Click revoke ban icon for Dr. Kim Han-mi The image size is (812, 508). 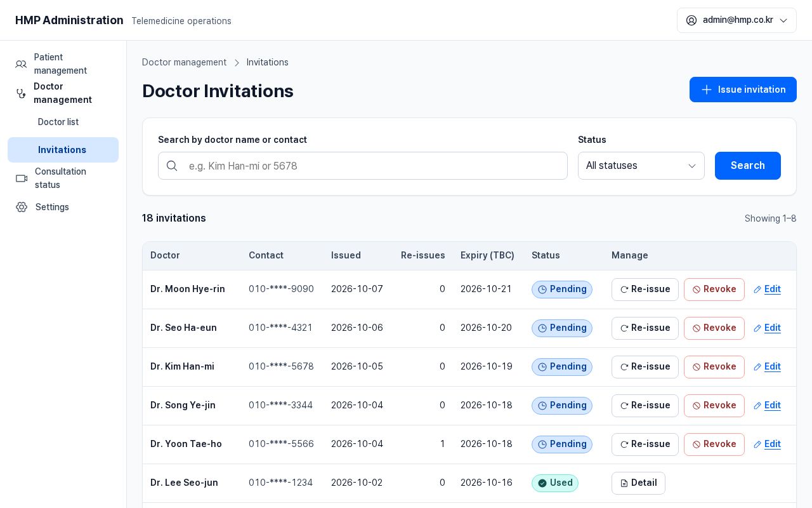coord(697,367)
